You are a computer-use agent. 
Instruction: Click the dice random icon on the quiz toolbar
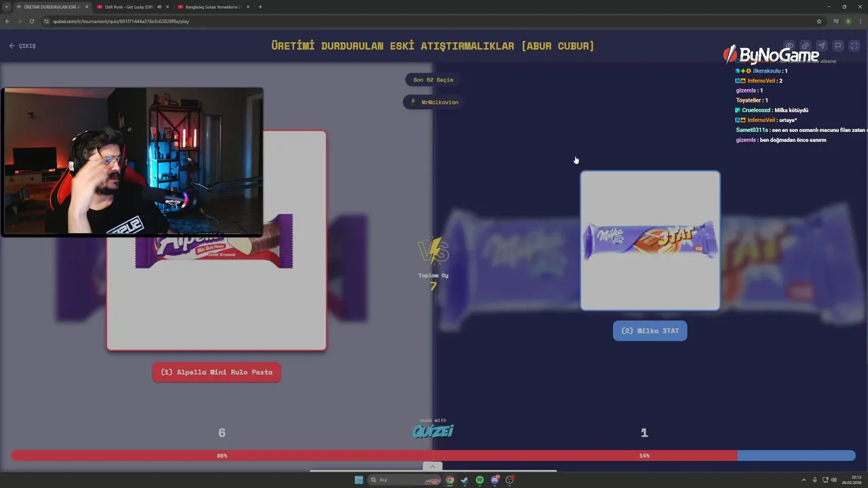point(806,46)
